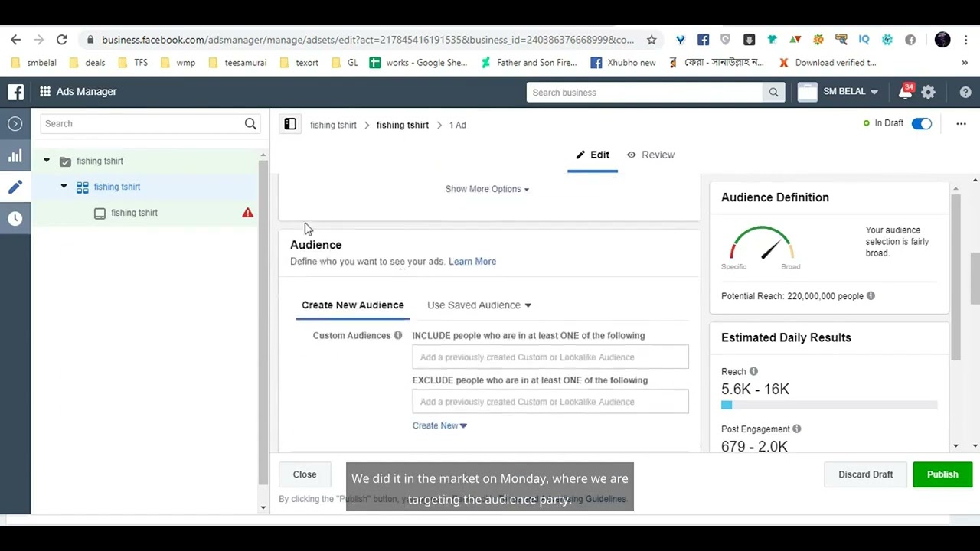Open help question mark icon
The width and height of the screenshot is (980, 551).
(x=965, y=93)
